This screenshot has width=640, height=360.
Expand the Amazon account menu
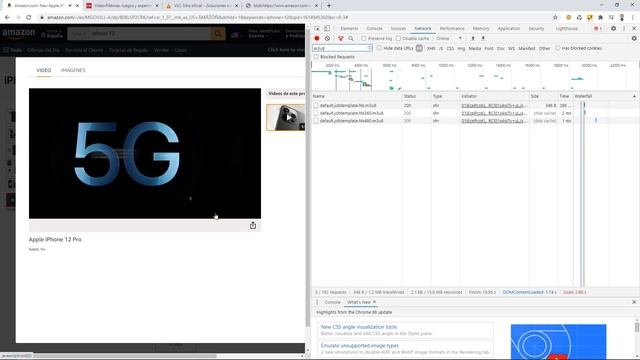pyautogui.click(x=263, y=33)
